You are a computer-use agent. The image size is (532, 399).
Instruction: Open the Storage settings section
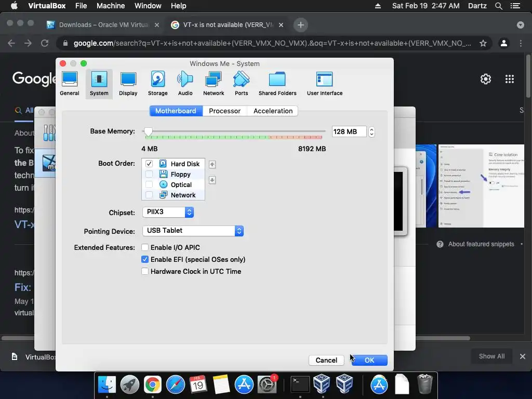point(157,84)
